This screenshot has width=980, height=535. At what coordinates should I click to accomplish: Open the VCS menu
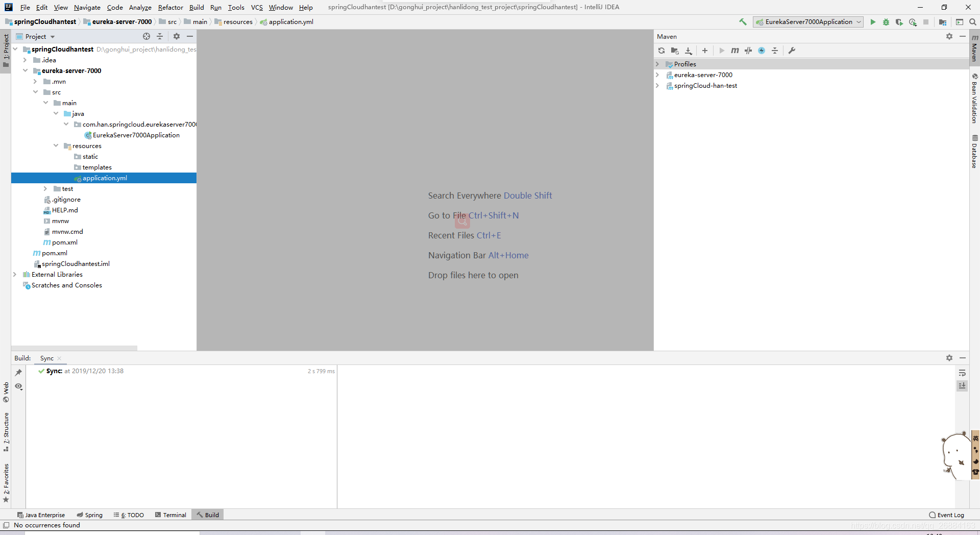point(257,7)
